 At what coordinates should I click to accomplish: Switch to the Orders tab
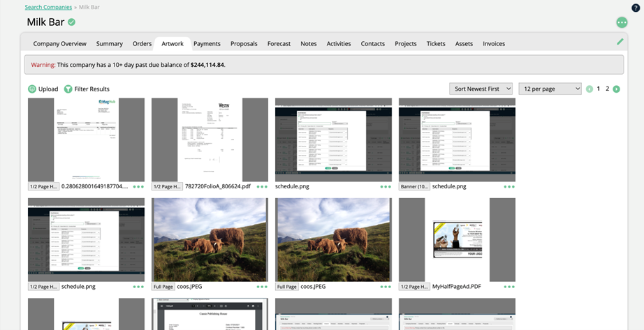coord(142,43)
